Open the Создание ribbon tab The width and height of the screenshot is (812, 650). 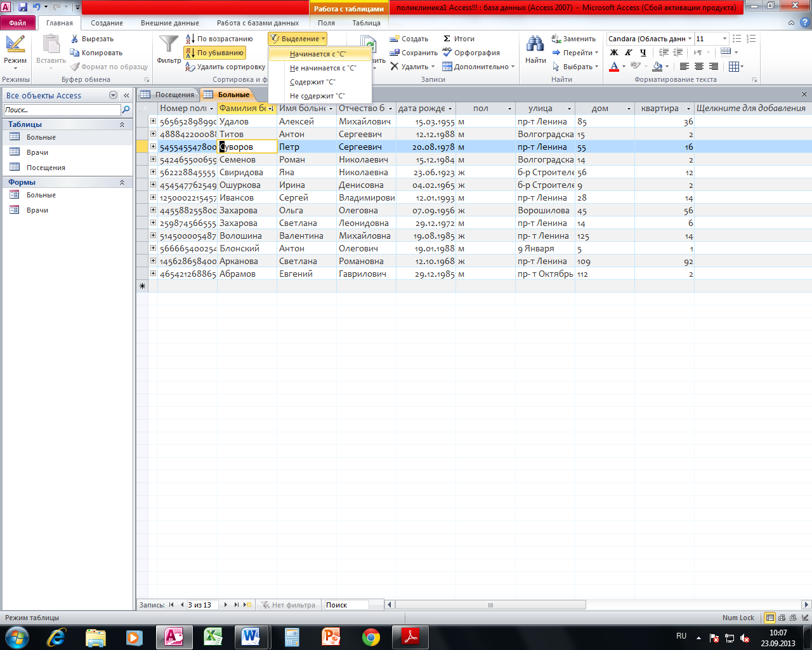click(107, 23)
